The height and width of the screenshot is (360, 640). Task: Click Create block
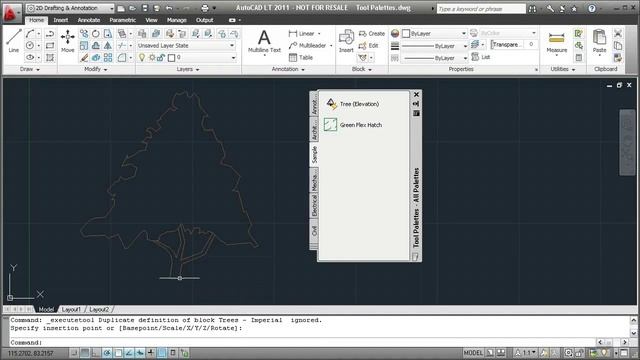[x=371, y=33]
